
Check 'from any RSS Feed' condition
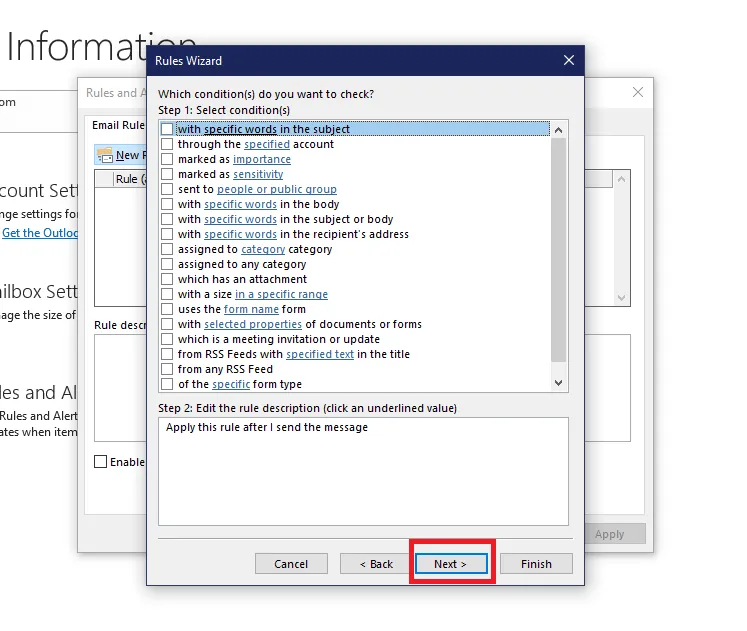click(x=167, y=369)
